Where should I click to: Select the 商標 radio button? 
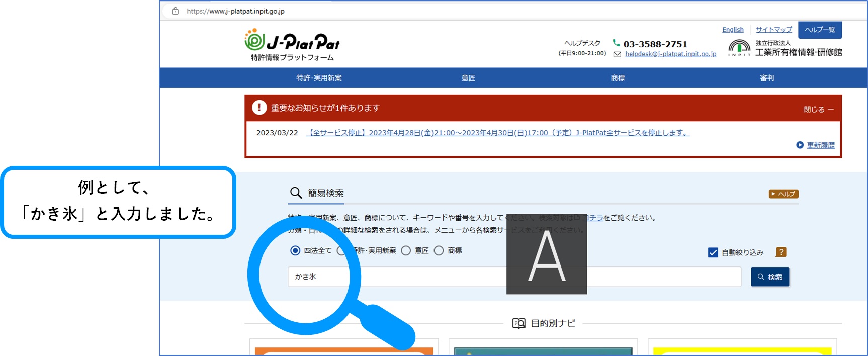pyautogui.click(x=439, y=250)
